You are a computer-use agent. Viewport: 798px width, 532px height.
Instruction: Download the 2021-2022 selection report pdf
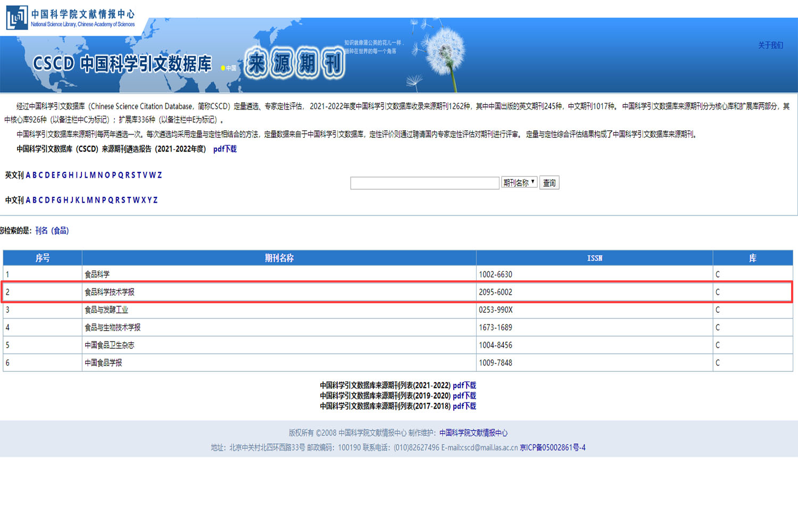click(x=225, y=149)
